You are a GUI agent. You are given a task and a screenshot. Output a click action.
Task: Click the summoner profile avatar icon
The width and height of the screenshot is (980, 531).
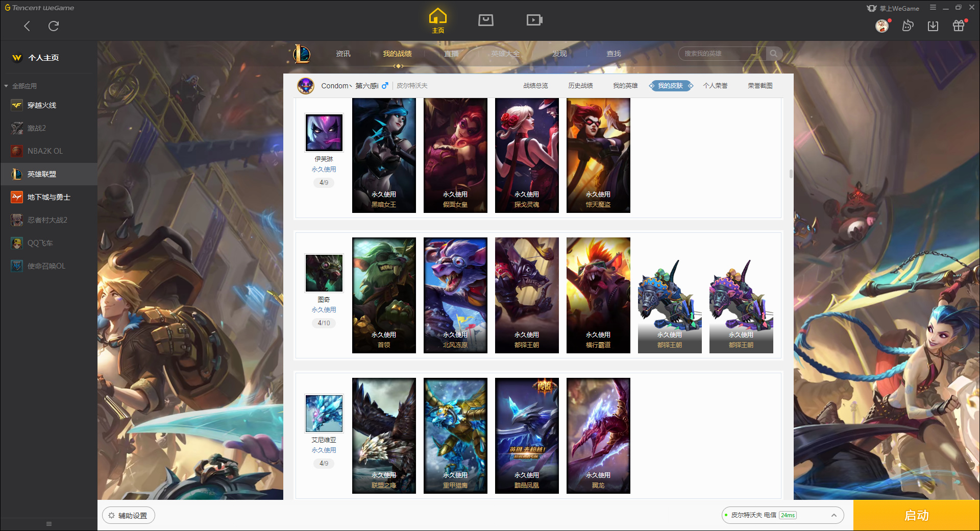[306, 86]
